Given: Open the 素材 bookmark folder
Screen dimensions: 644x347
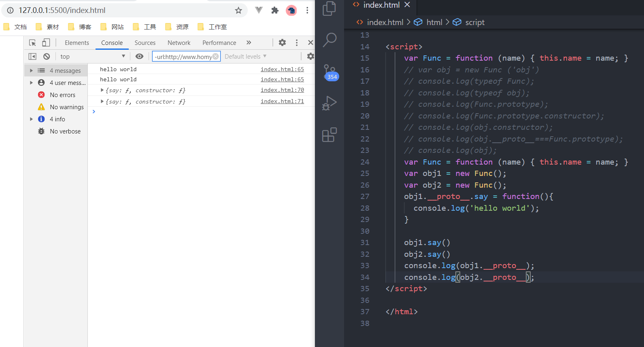Looking at the screenshot, I should (x=47, y=27).
